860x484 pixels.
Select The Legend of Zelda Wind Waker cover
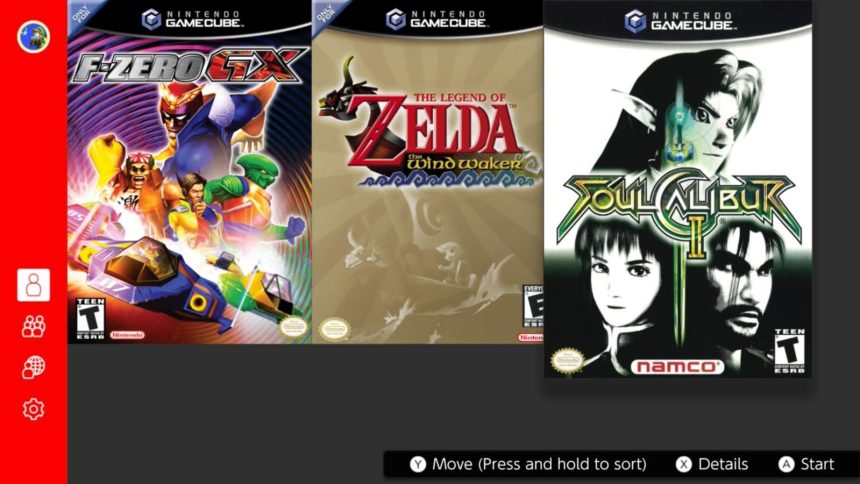point(428,172)
